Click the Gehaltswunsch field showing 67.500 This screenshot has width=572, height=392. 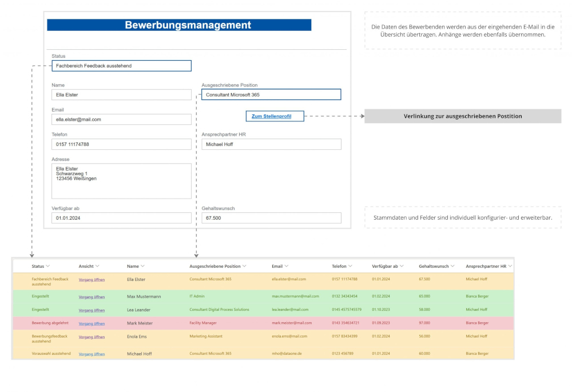click(271, 218)
